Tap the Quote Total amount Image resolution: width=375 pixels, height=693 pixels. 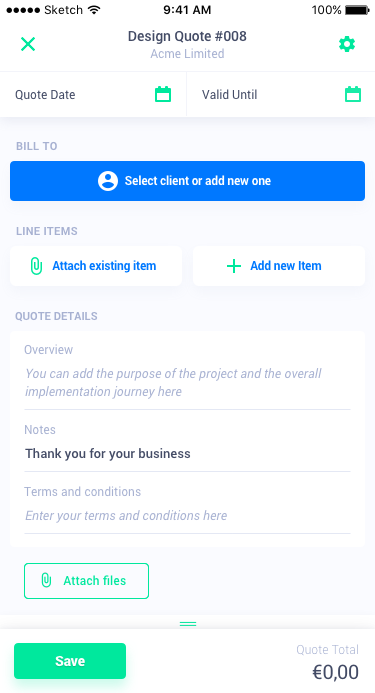tap(336, 672)
